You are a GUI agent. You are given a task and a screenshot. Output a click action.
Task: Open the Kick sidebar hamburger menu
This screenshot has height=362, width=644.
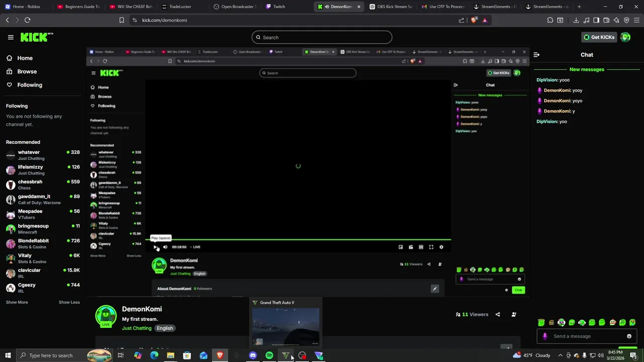coord(11,37)
